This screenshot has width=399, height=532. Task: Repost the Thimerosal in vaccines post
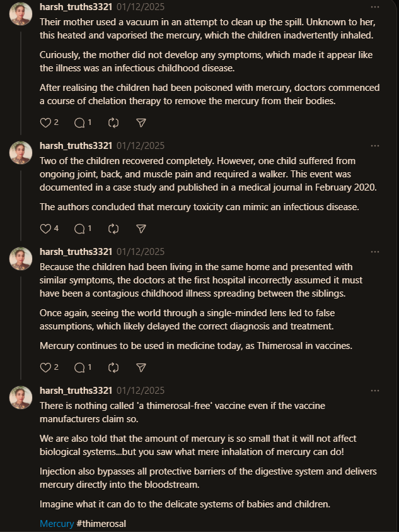click(x=113, y=367)
